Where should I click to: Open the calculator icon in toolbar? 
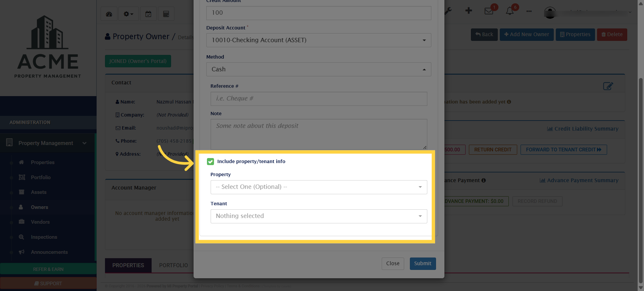[166, 14]
